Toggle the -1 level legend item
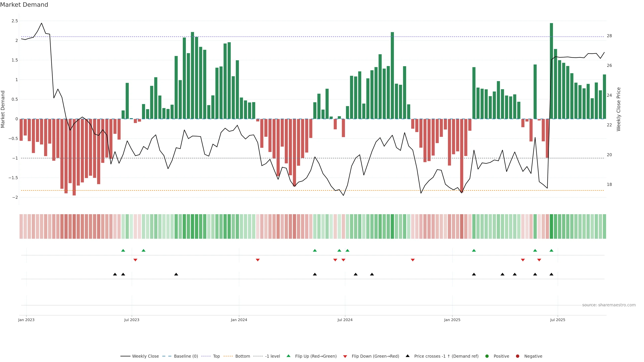This screenshot has width=644, height=362. coord(272,356)
